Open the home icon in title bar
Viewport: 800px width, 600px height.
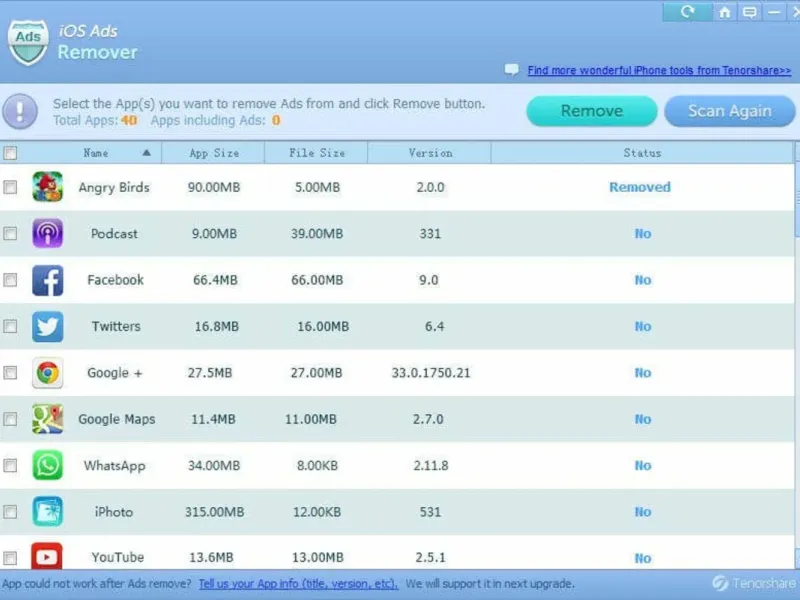click(x=724, y=12)
